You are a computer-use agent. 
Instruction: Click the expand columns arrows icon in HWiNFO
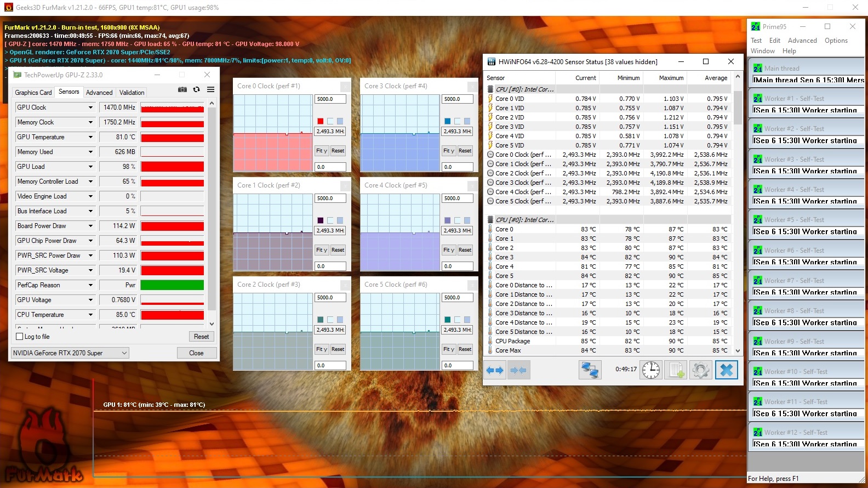coord(495,371)
